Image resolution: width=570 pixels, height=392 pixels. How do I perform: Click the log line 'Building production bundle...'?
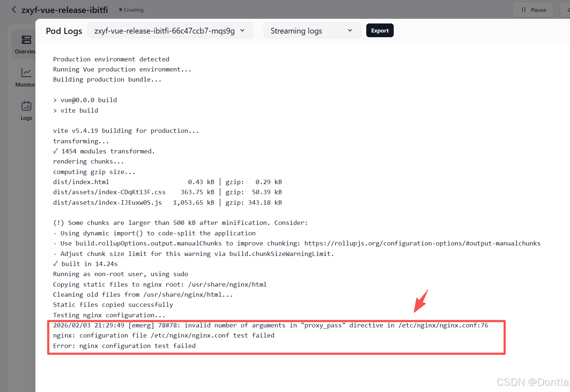(x=107, y=79)
